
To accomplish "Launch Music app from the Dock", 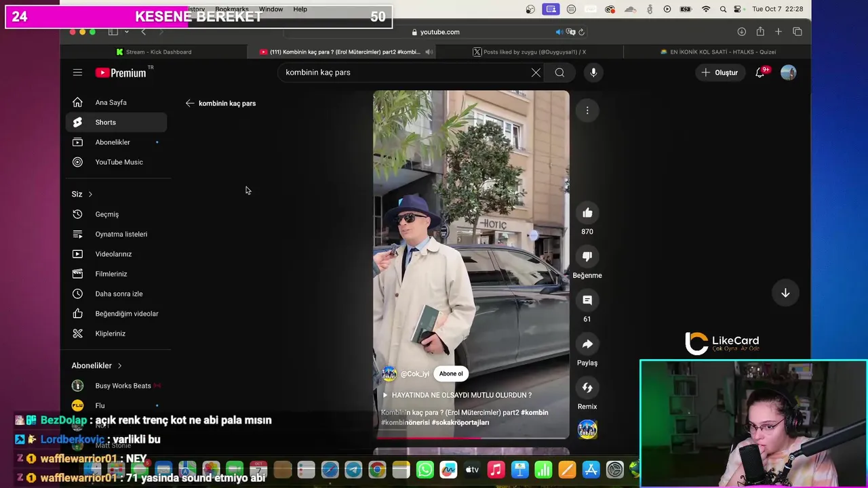I will click(x=496, y=470).
